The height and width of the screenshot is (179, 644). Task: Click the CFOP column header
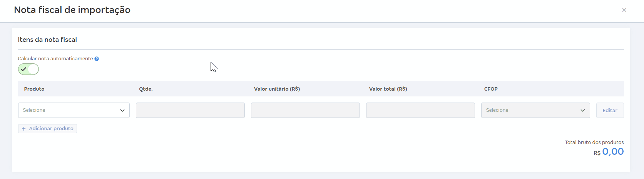click(x=491, y=89)
